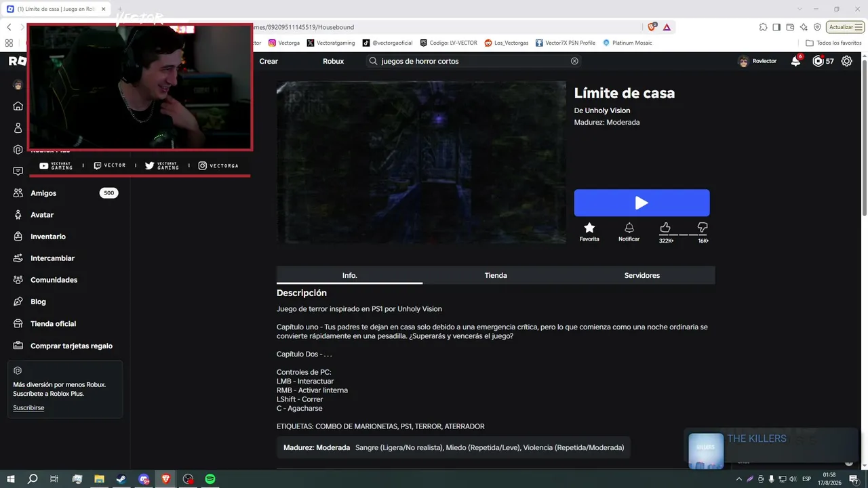The height and width of the screenshot is (488, 868).
Task: Clear the Roblox search field
Action: [574, 61]
